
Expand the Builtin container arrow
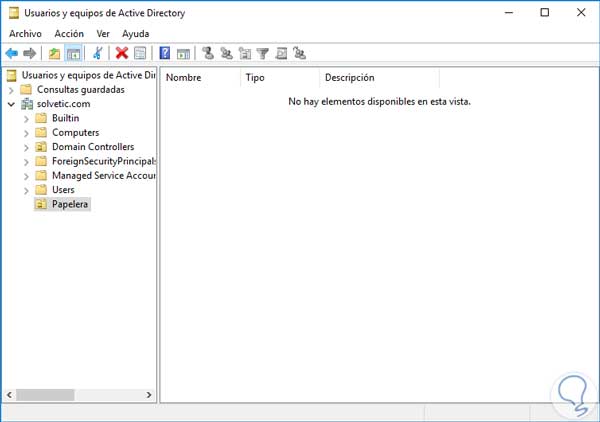(26, 119)
